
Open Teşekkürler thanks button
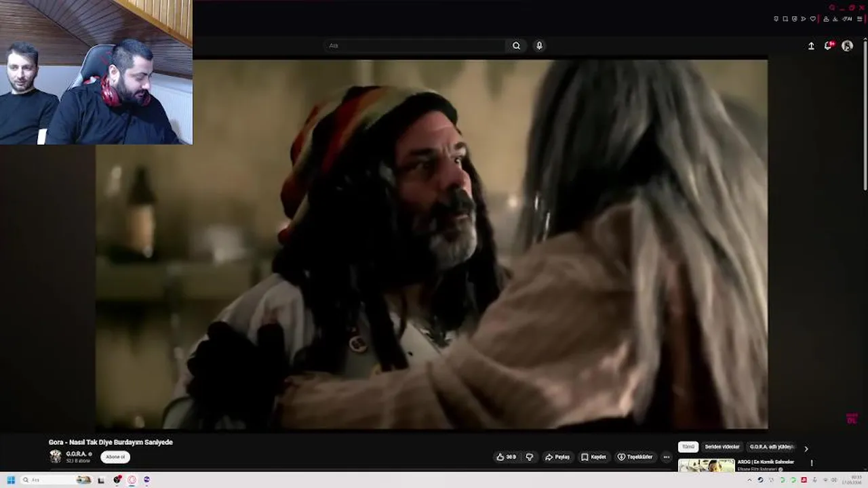635,457
